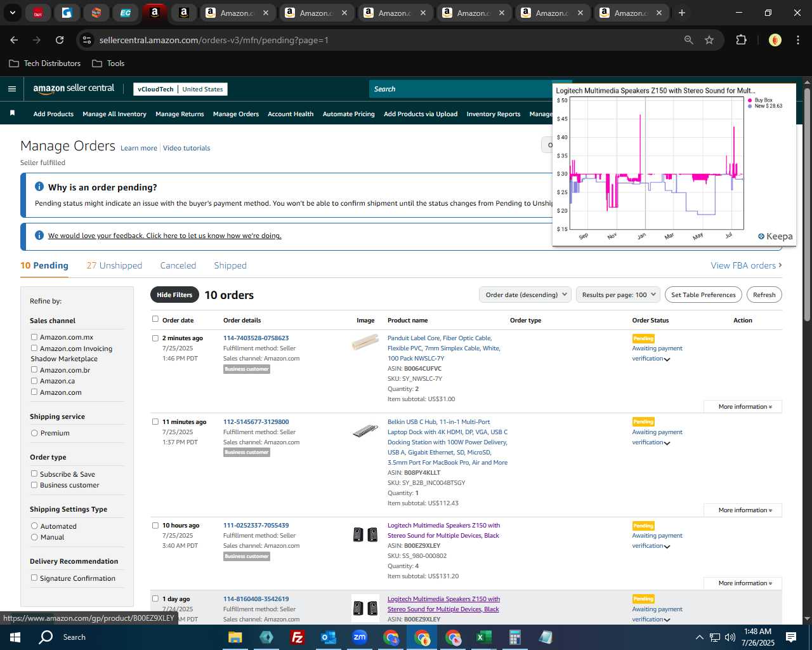Check the Amazon.ca sales channel filter
Viewport: 812px width, 650px height.
pyautogui.click(x=34, y=381)
